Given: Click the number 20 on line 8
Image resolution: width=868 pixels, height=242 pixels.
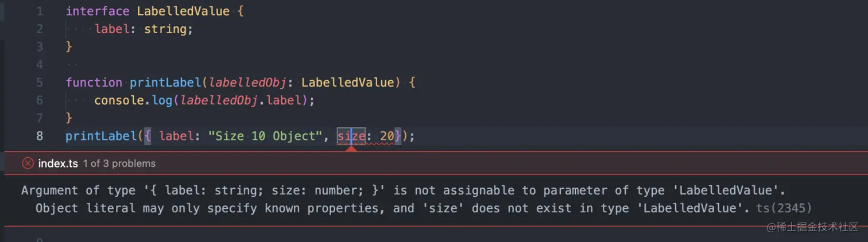Looking at the screenshot, I should pos(387,136).
